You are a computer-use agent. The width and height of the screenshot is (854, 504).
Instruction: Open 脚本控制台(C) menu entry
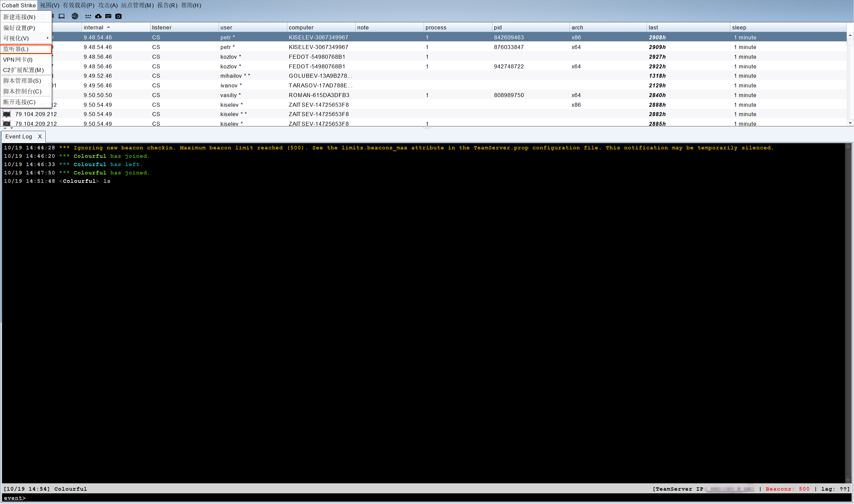[x=26, y=91]
